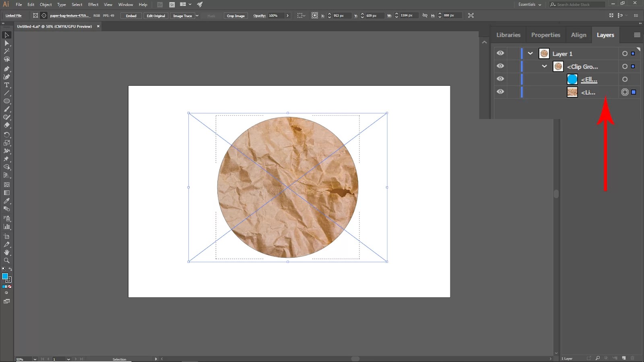Activate the Hand tool
Screen dimensions: 644x362
tap(6, 252)
